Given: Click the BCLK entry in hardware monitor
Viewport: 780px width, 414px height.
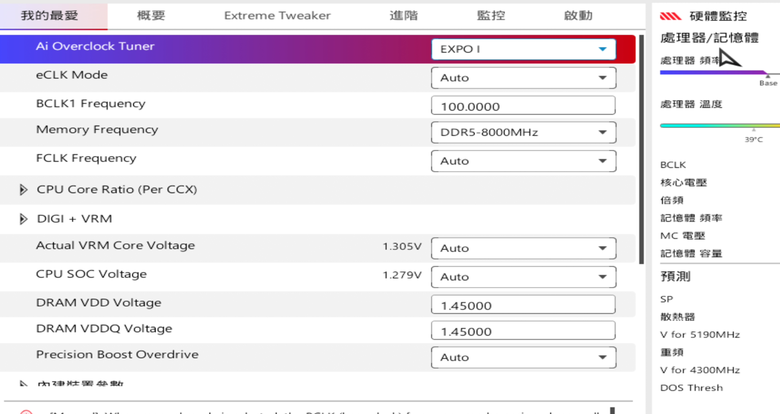Looking at the screenshot, I should click(673, 165).
